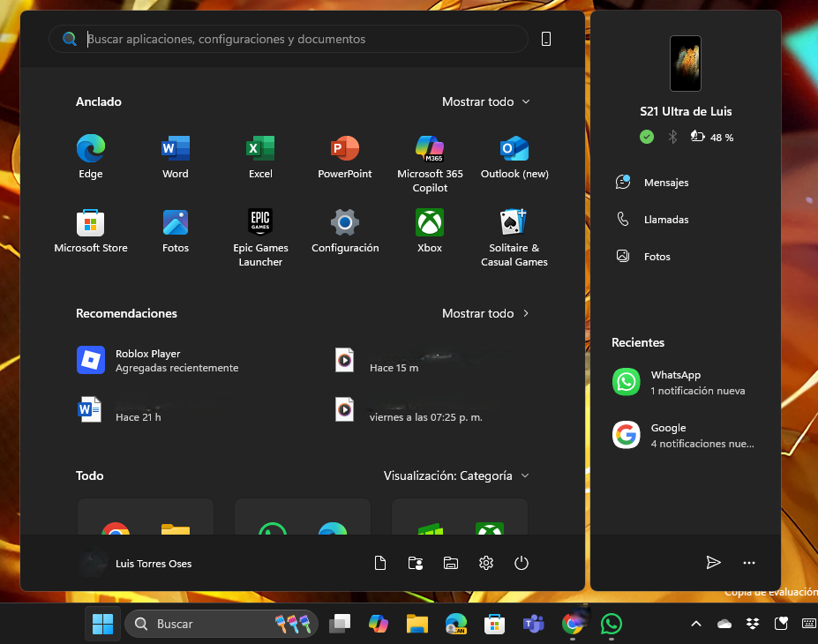Open Microsoft 365 Copilot app
Screen dimensions: 818x644
[430, 149]
